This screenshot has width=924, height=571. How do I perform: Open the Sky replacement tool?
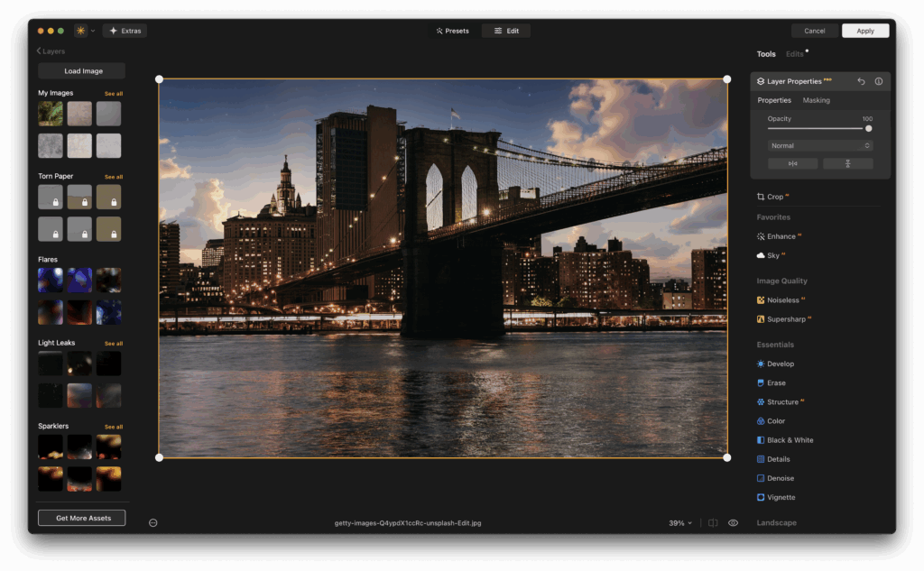773,255
